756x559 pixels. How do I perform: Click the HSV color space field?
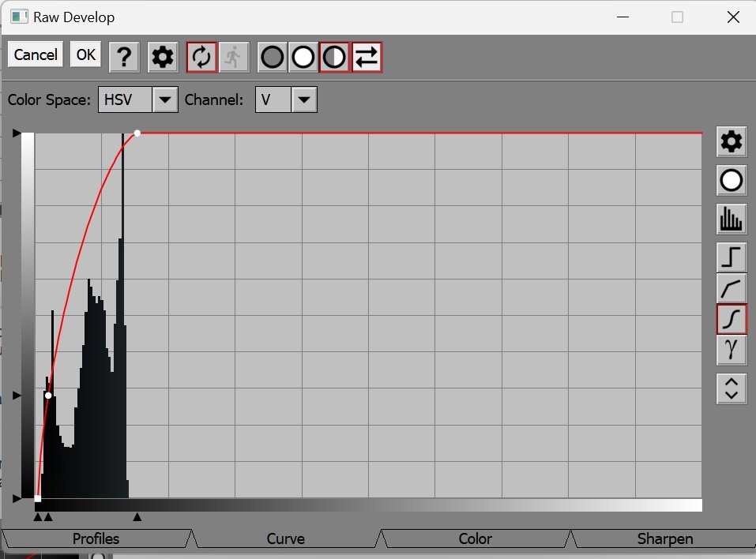[x=125, y=99]
